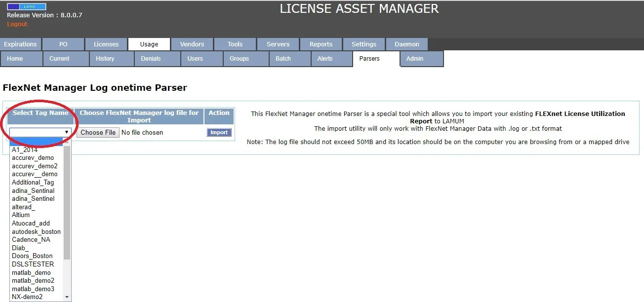Open the Daemon tab

(407, 44)
